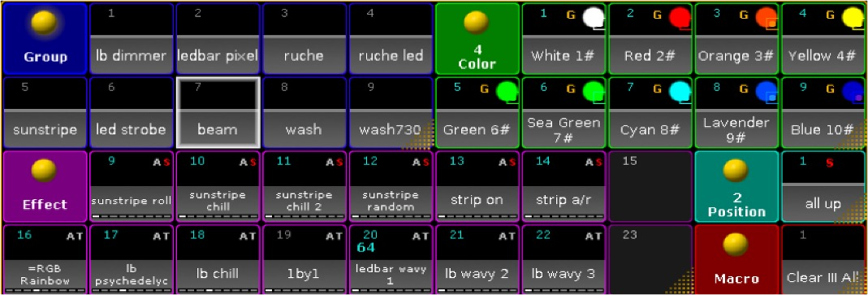Trigger the 'strip a/r' effect
Viewport: 868px width, 295px height.
click(564, 186)
